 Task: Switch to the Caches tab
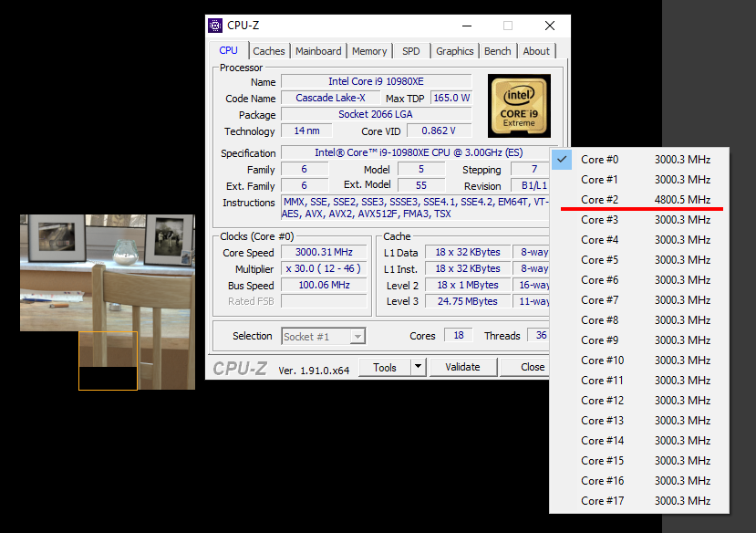tap(268, 51)
